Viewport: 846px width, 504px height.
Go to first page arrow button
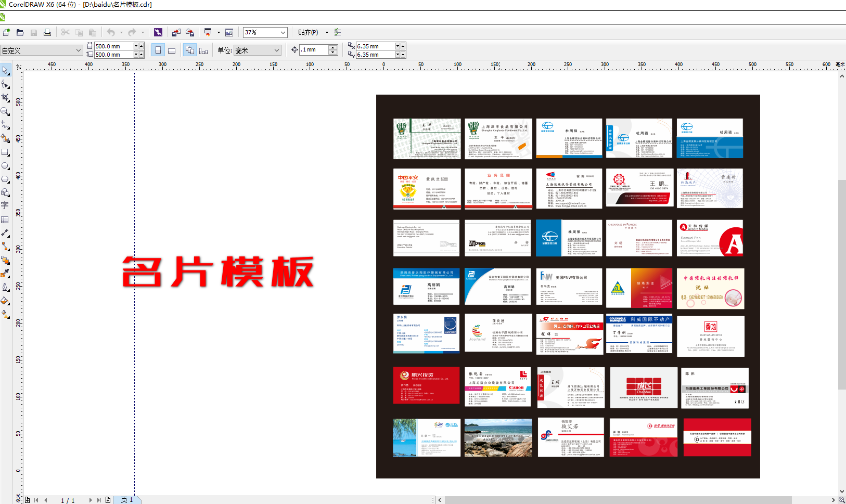click(36, 500)
